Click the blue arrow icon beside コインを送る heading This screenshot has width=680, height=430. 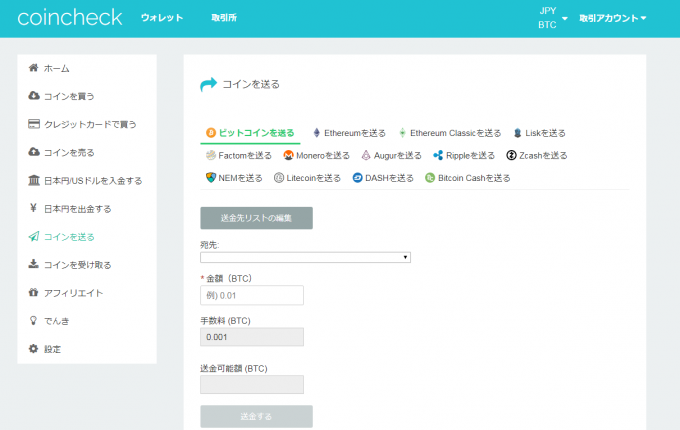[x=208, y=84]
